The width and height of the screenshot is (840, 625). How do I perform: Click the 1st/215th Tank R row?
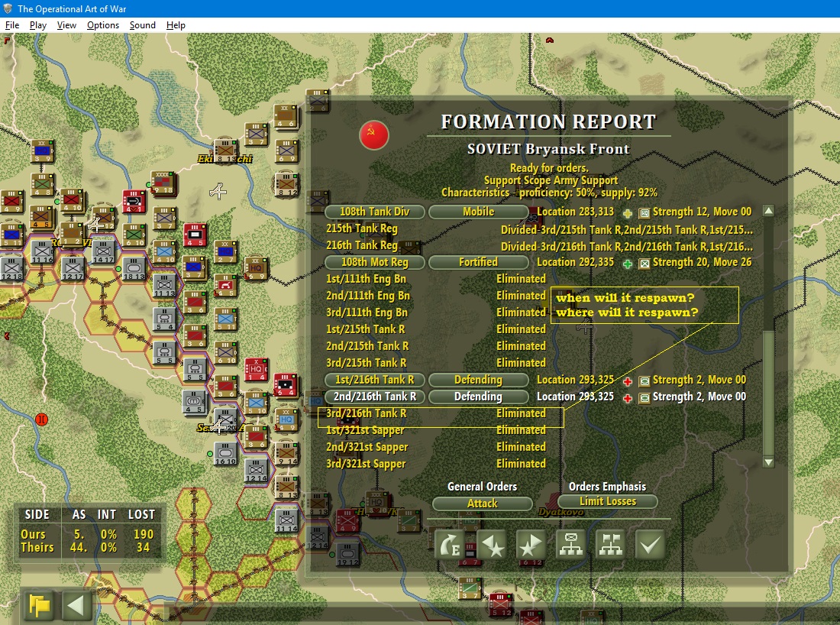coord(436,329)
